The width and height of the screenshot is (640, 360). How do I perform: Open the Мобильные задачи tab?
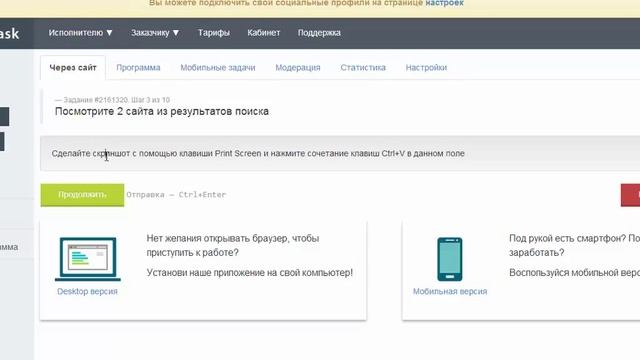coord(218,68)
